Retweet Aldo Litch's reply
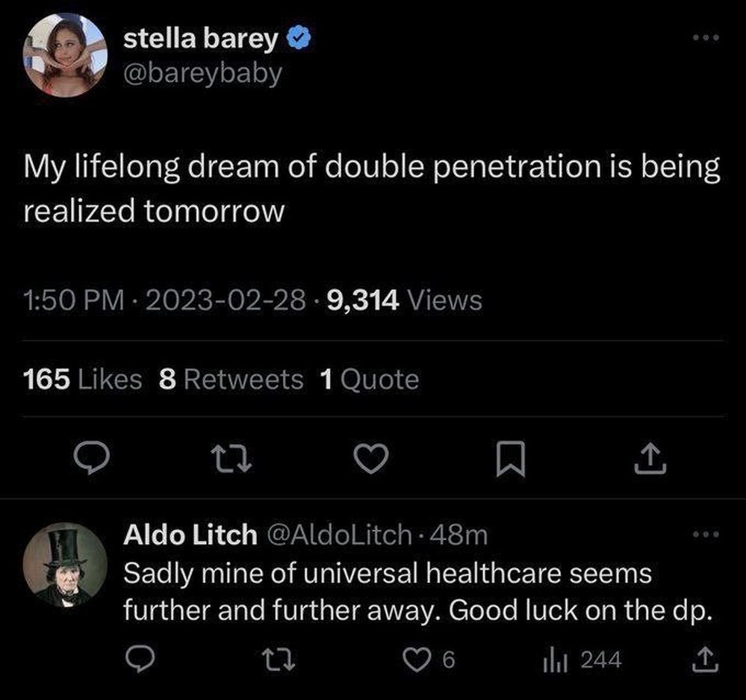The image size is (746, 700). coord(279,660)
